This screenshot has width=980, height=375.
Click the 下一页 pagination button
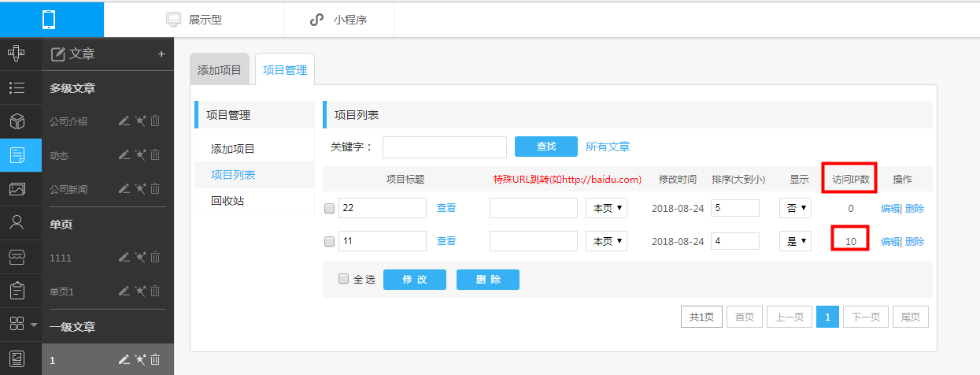(867, 317)
